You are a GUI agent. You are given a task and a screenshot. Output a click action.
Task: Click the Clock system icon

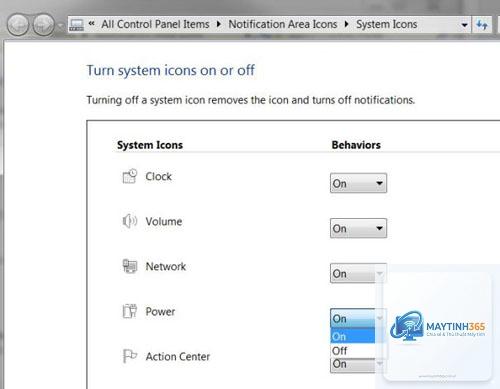[x=130, y=176]
